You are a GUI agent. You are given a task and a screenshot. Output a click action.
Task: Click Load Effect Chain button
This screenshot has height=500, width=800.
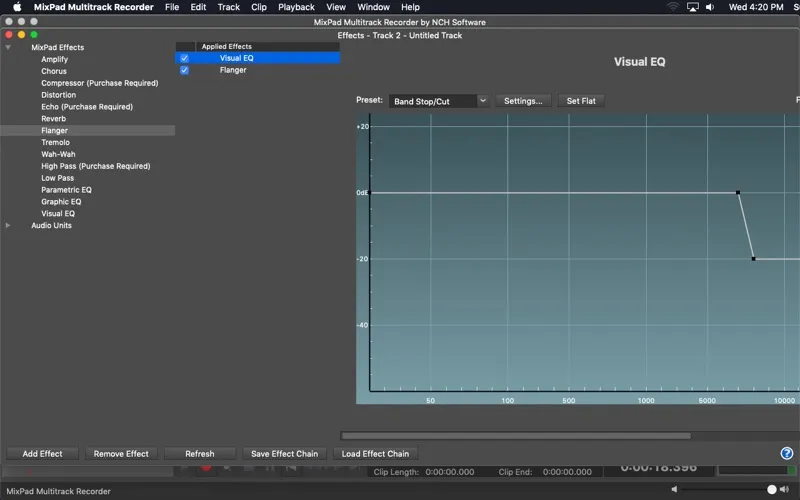pos(375,454)
